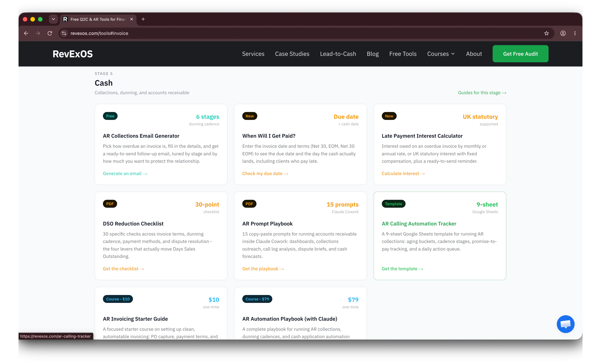This screenshot has width=601, height=364.
Task: Open a new tab with plus icon
Action: pyautogui.click(x=143, y=19)
